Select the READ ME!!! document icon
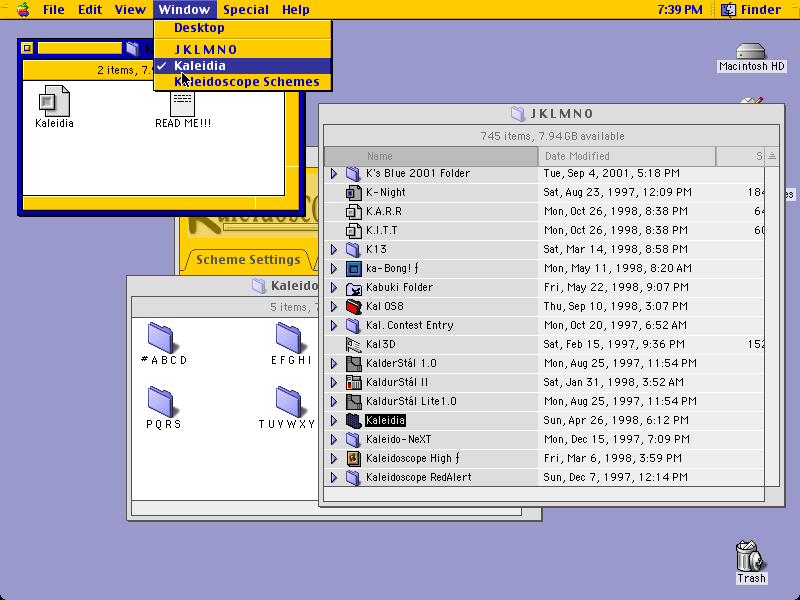The image size is (800, 600). [x=183, y=104]
